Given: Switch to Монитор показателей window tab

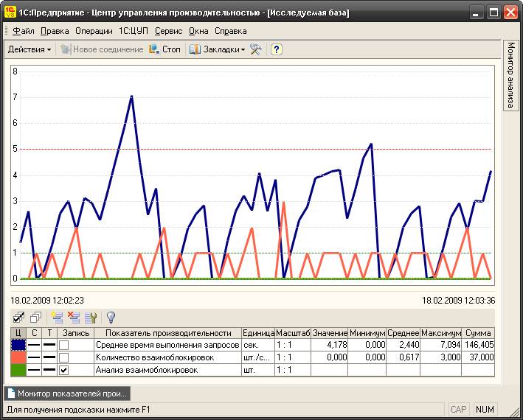Looking at the screenshot, I should pyautogui.click(x=67, y=393).
